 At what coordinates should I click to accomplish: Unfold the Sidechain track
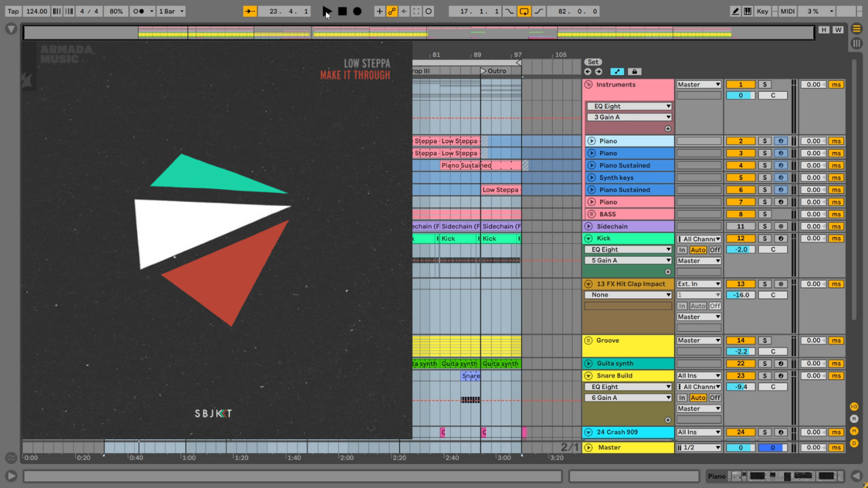[x=589, y=226]
